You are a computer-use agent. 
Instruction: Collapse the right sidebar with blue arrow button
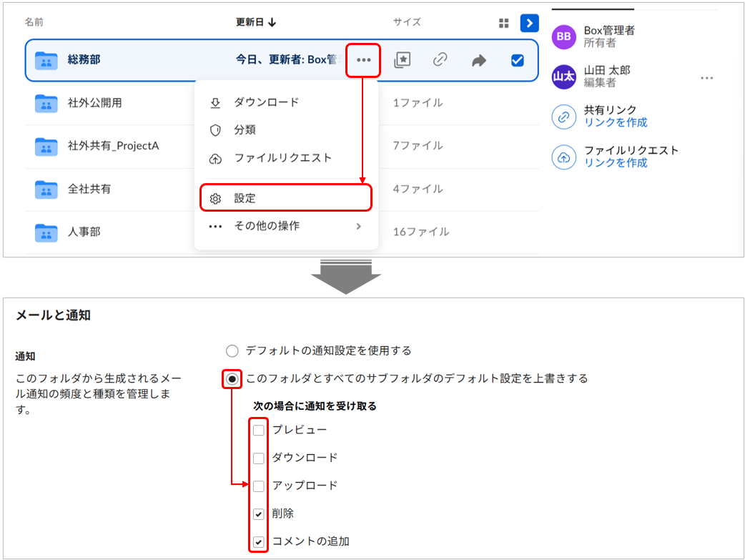[x=529, y=23]
